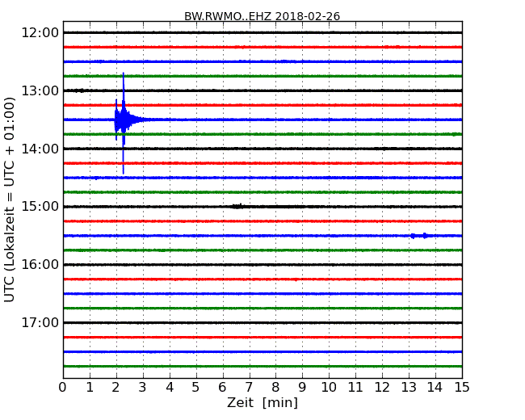Click x-axis tick label 4

pos(170,387)
